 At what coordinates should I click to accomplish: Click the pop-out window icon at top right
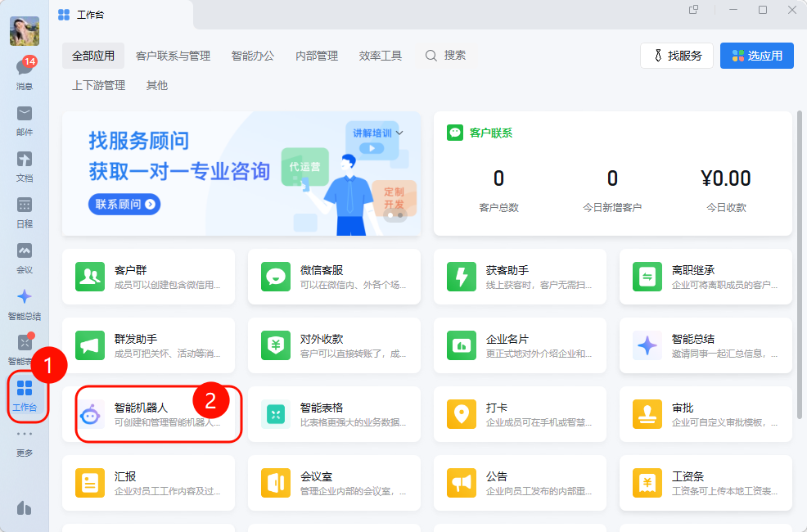[x=694, y=10]
